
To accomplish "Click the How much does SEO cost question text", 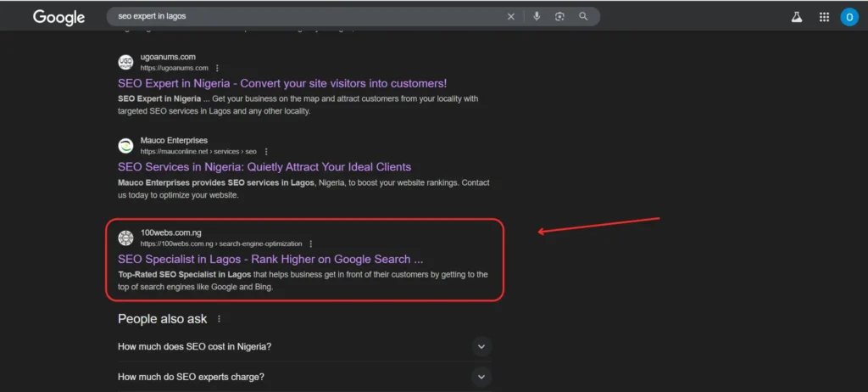I will click(194, 346).
